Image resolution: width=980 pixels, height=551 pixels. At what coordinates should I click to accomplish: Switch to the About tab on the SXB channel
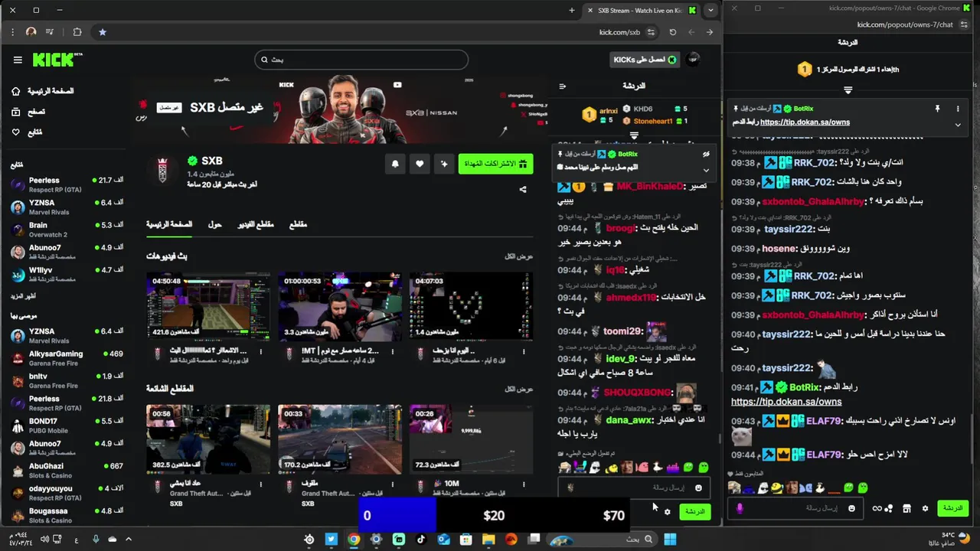coord(215,224)
